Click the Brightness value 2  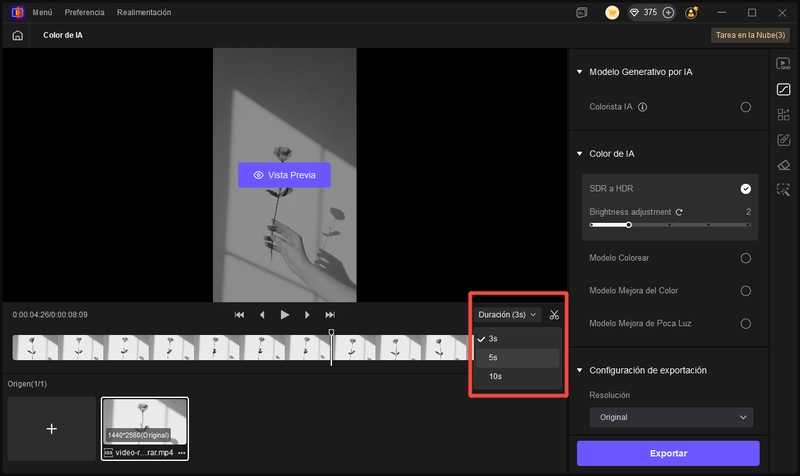(x=748, y=212)
